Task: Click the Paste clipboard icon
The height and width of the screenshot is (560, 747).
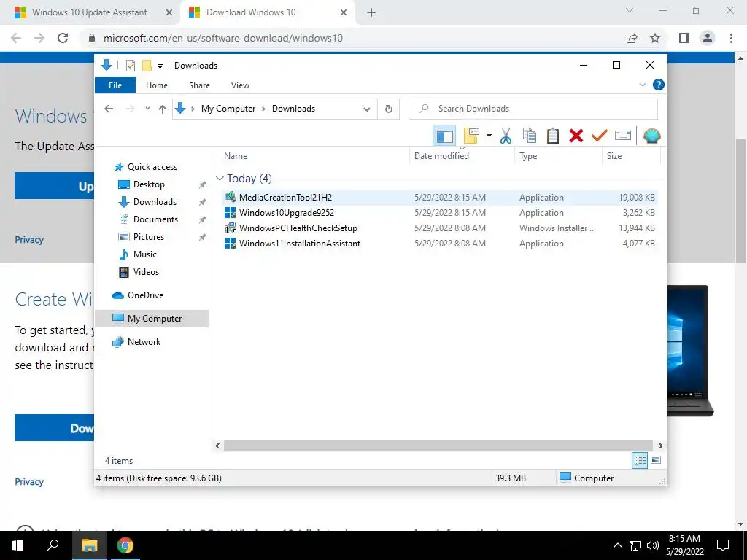Action: [553, 136]
